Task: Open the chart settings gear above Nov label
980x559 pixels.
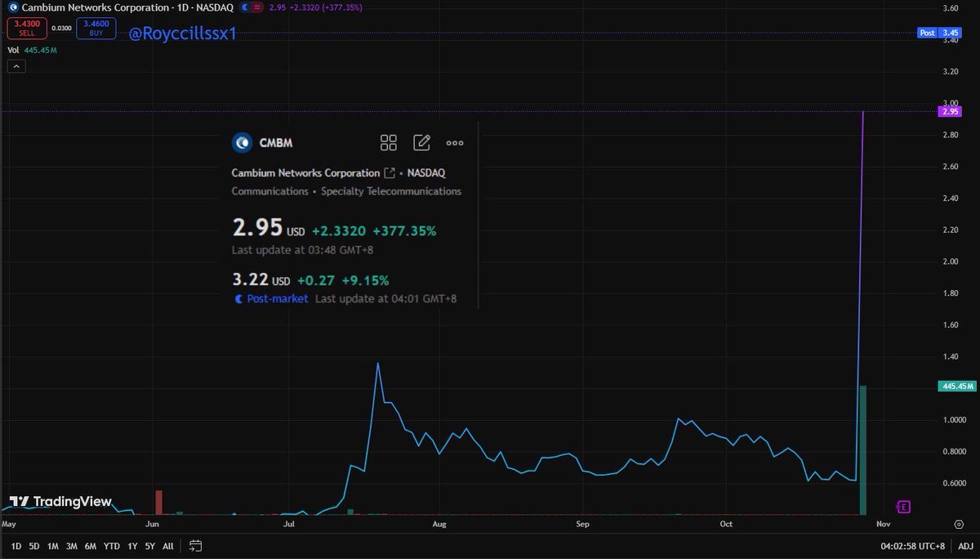Action: point(960,524)
